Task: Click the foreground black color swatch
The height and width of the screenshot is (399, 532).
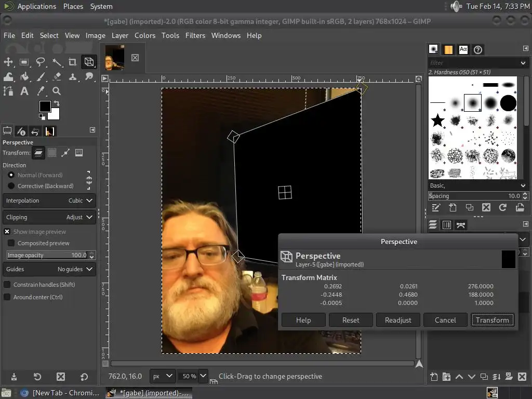Action: click(x=45, y=106)
